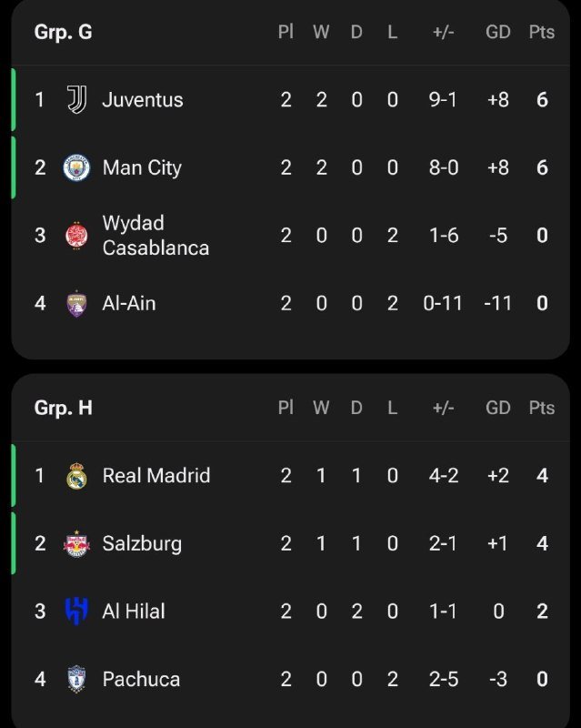
Task: Click the Al Hilal club logo
Action: pos(76,612)
